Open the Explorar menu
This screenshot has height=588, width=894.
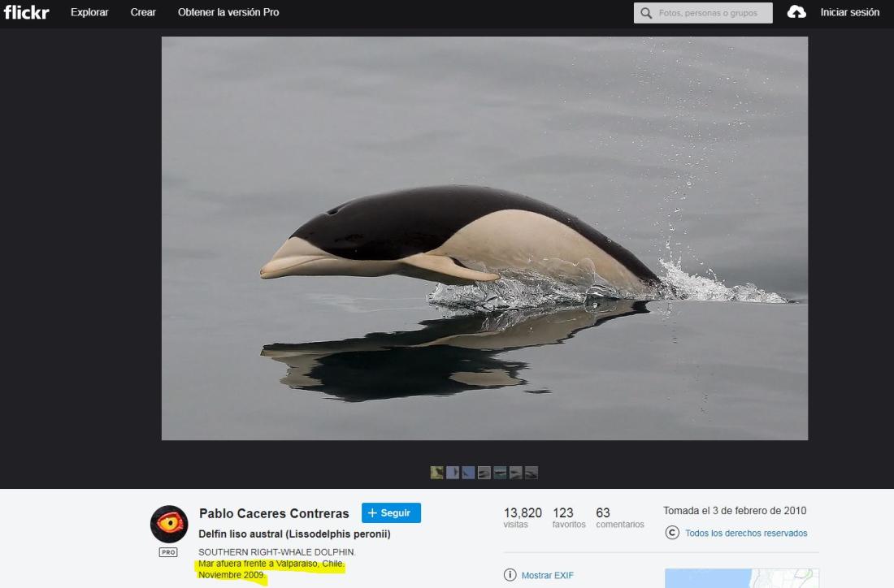click(x=89, y=12)
